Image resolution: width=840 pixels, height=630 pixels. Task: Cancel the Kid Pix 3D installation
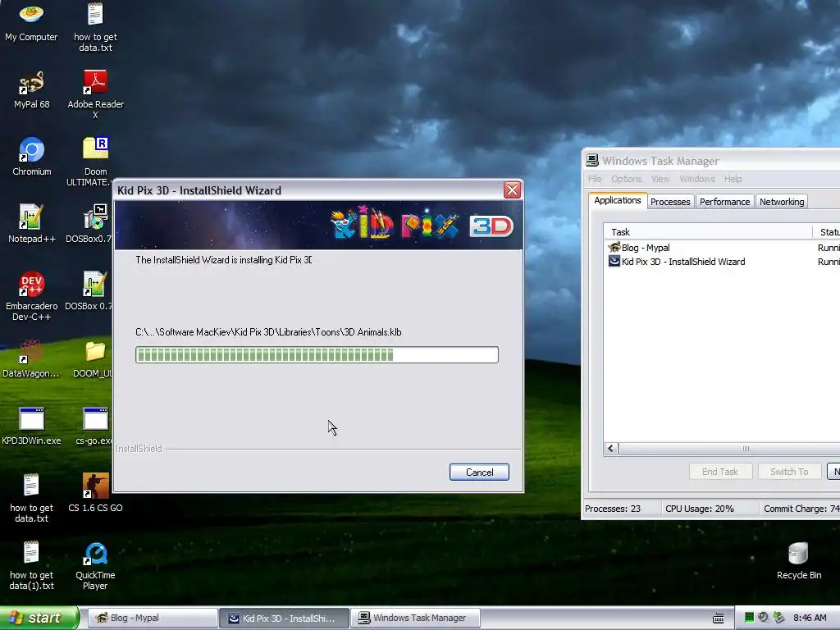click(479, 472)
